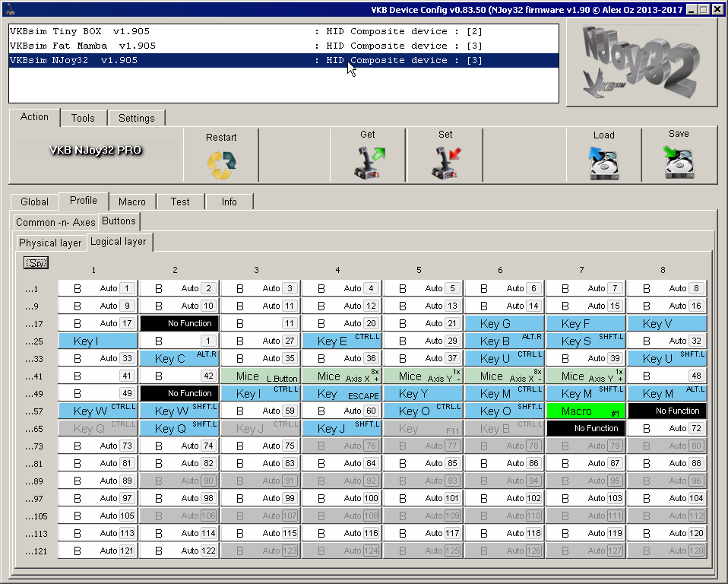The image size is (728, 584).
Task: Switch to the Physical layer tab
Action: 50,243
